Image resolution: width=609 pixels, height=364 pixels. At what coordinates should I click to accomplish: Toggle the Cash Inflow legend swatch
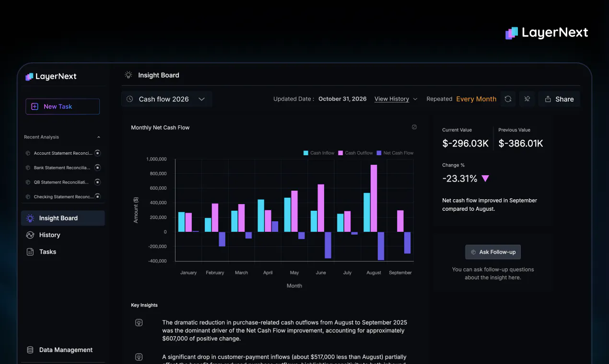coord(306,153)
